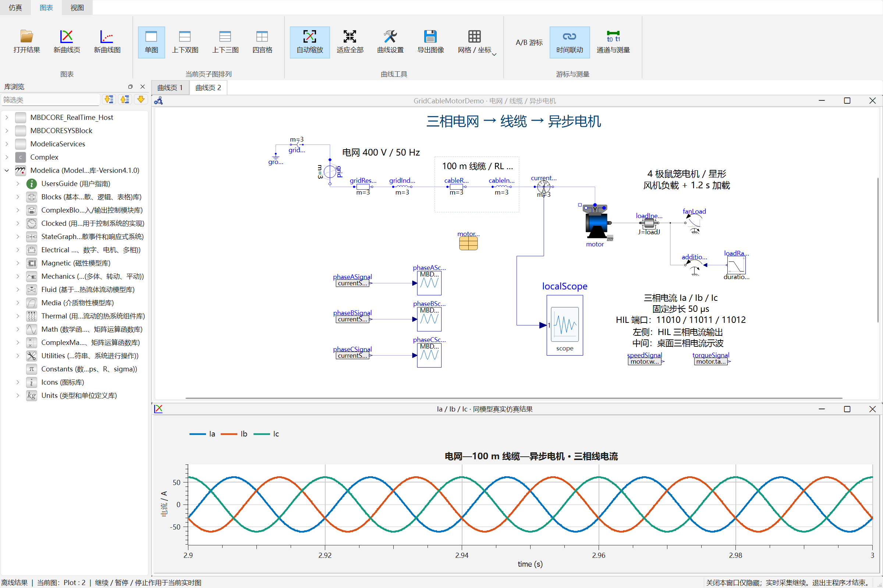Open the 网格 / 坐标 dropdown

pyautogui.click(x=476, y=42)
